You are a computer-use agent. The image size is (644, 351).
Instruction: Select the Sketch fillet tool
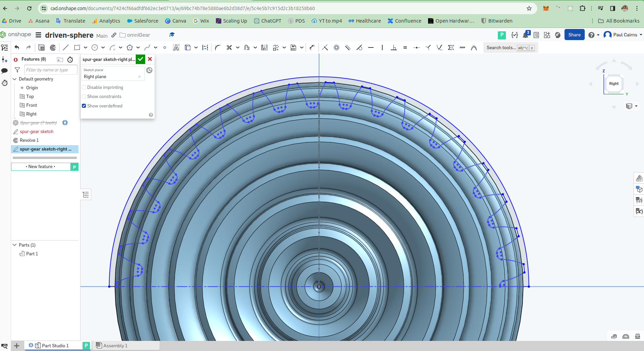point(218,47)
